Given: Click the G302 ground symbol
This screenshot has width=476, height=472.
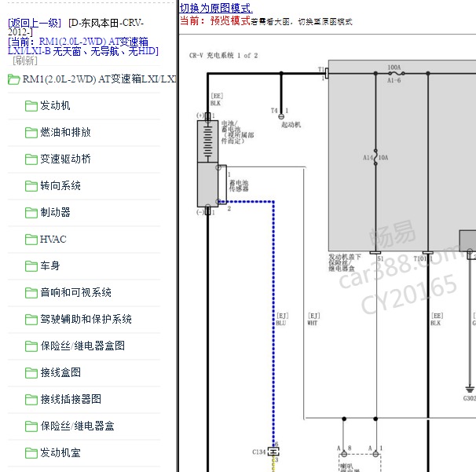Looking at the screenshot, I should pyautogui.click(x=470, y=389).
